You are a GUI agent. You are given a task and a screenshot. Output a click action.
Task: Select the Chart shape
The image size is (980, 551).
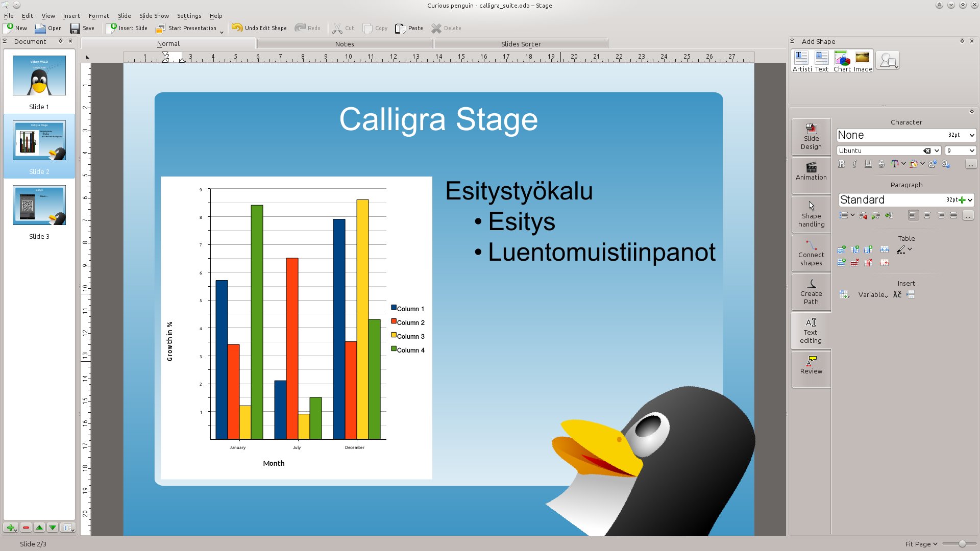pos(842,61)
